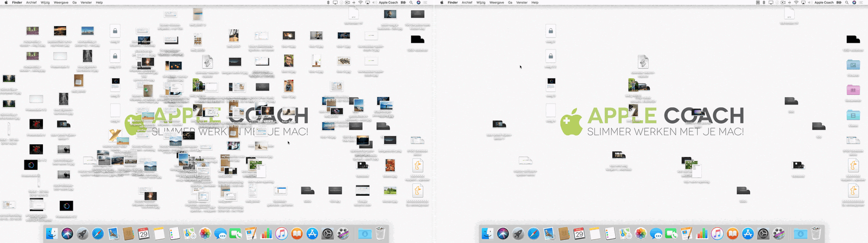
Task: Open Help menu in left menu bar
Action: coord(99,2)
